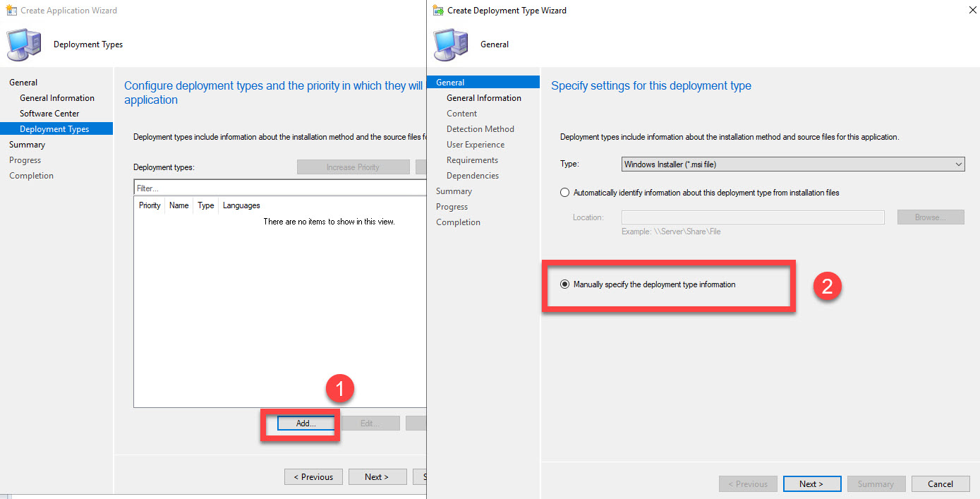Sort by the Priority column header
The height and width of the screenshot is (499, 980).
[149, 205]
